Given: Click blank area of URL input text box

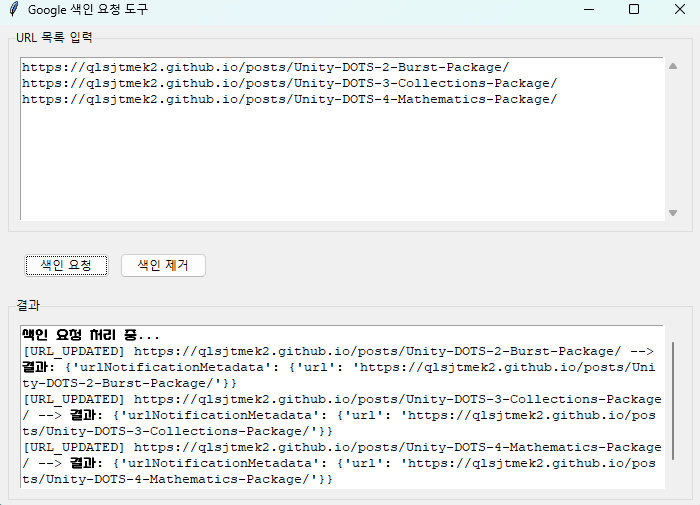Looking at the screenshot, I should pyautogui.click(x=342, y=165).
